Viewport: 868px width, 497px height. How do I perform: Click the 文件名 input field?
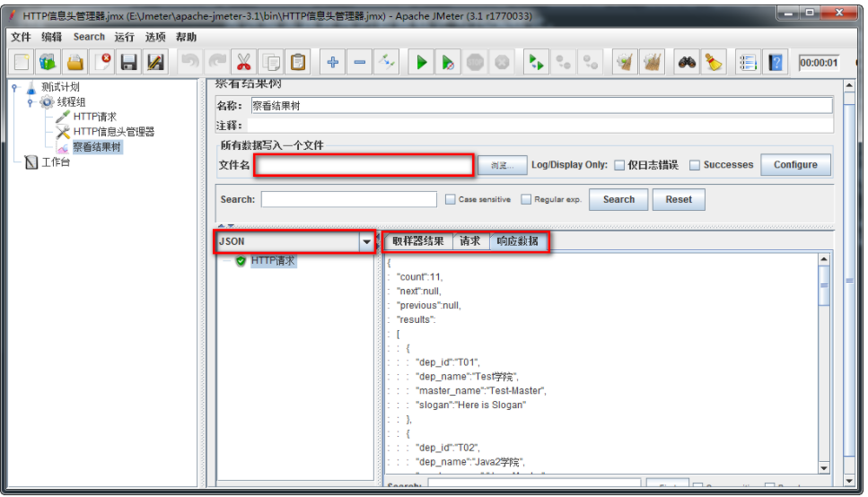tap(364, 165)
